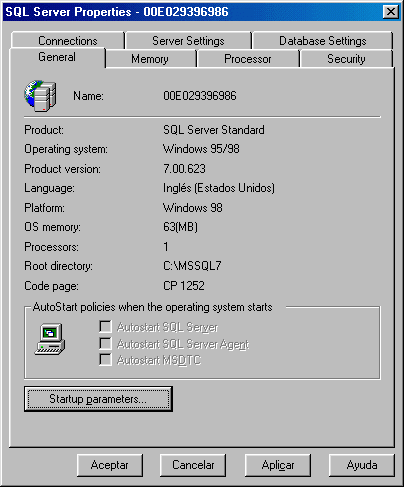Image resolution: width=404 pixels, height=487 pixels.
Task: Click the 'Product:' label
Action: point(44,130)
